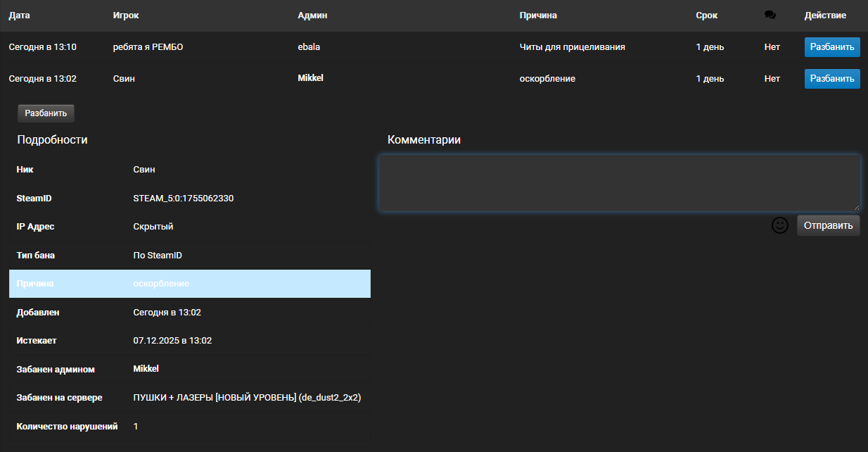Submit the comment with Отправить
The width and height of the screenshot is (868, 452).
click(x=828, y=225)
